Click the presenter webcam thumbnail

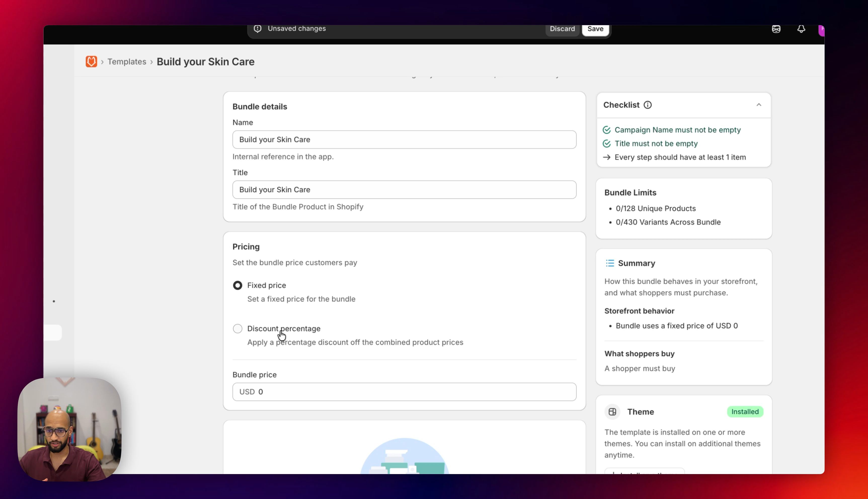(69, 430)
